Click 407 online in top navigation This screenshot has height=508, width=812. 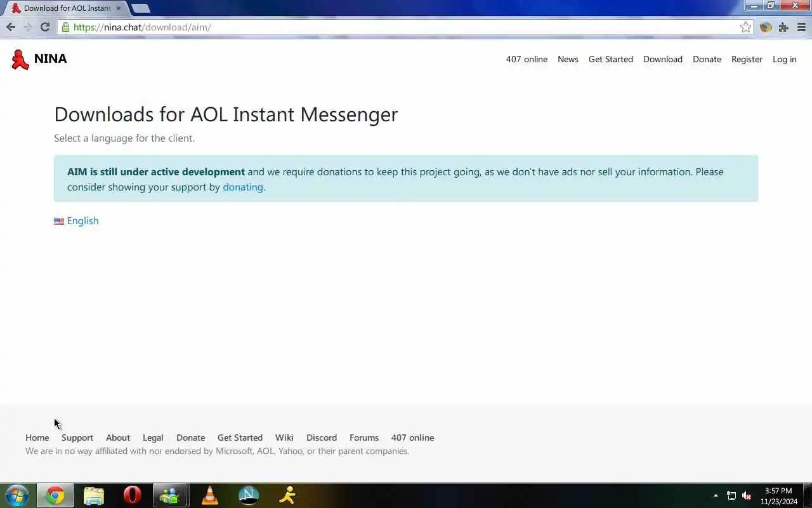click(x=527, y=59)
